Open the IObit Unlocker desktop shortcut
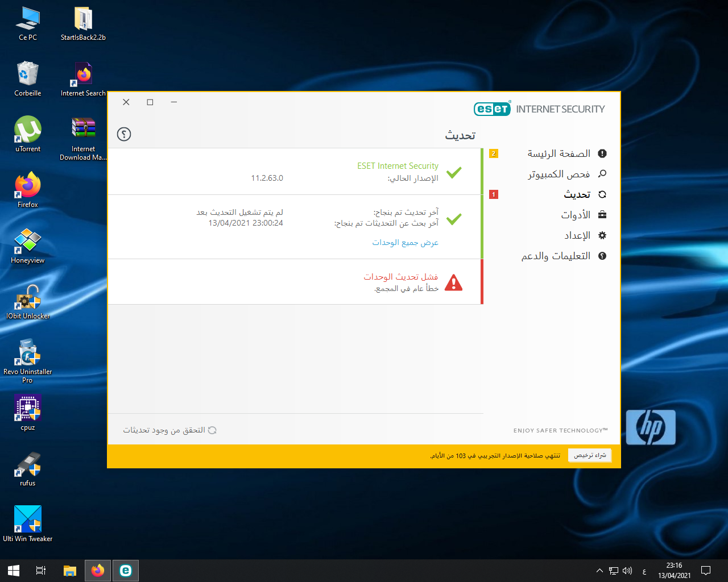The width and height of the screenshot is (728, 582). pyautogui.click(x=28, y=301)
